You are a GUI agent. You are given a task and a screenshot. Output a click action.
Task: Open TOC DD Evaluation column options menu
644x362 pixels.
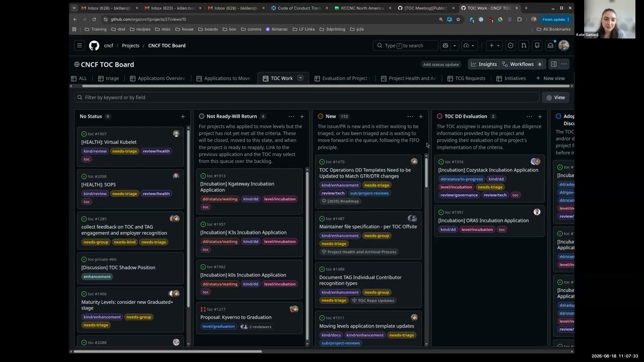[529, 117]
